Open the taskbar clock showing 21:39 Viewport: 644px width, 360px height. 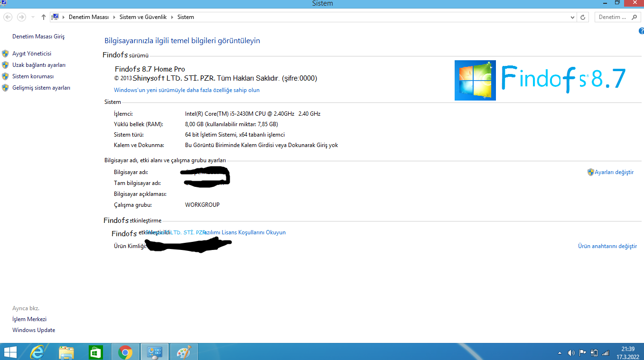tap(628, 353)
